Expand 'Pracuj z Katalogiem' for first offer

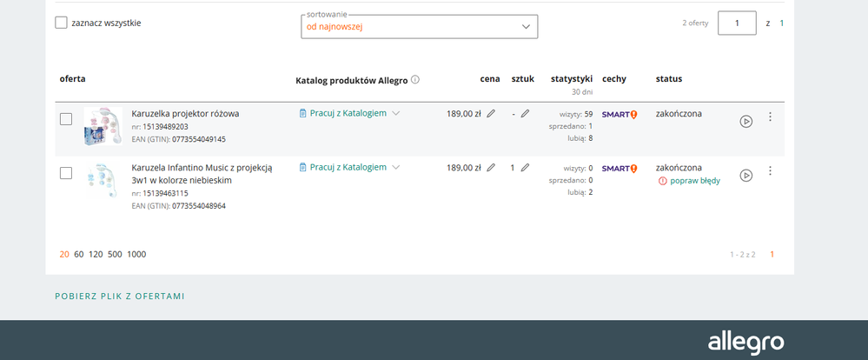pyautogui.click(x=349, y=114)
